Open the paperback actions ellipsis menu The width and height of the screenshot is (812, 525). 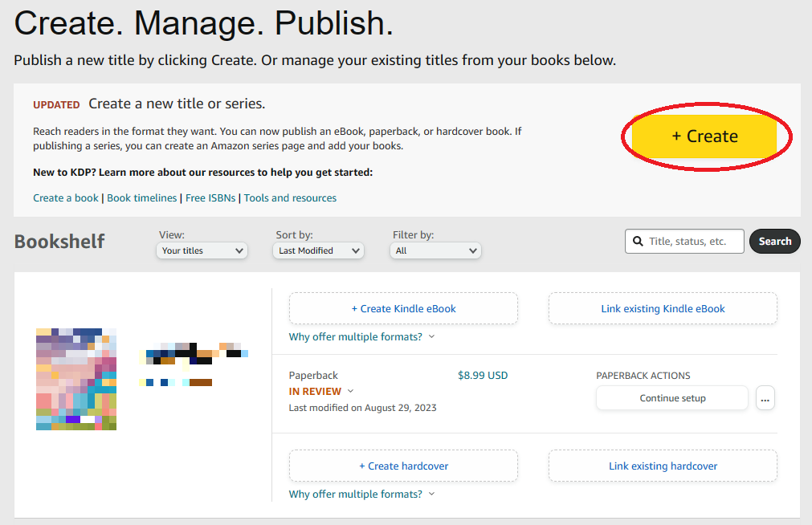(765, 398)
